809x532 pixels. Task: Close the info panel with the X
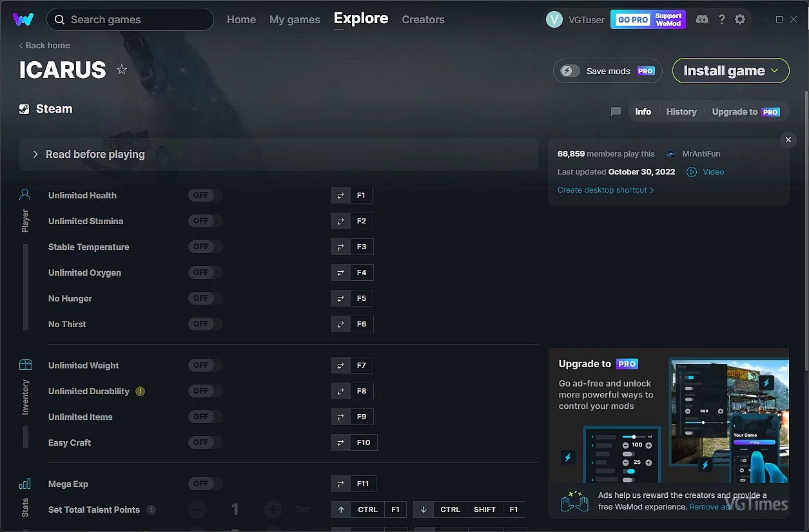(787, 140)
